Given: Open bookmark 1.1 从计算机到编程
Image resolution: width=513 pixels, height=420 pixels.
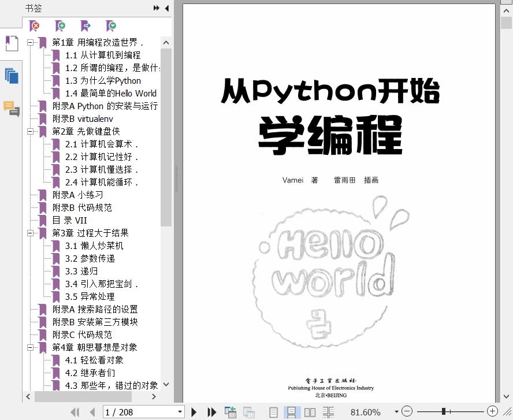Looking at the screenshot, I should (103, 55).
